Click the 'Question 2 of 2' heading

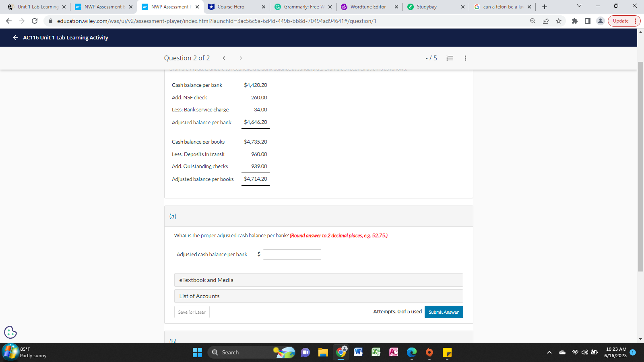tap(187, 58)
